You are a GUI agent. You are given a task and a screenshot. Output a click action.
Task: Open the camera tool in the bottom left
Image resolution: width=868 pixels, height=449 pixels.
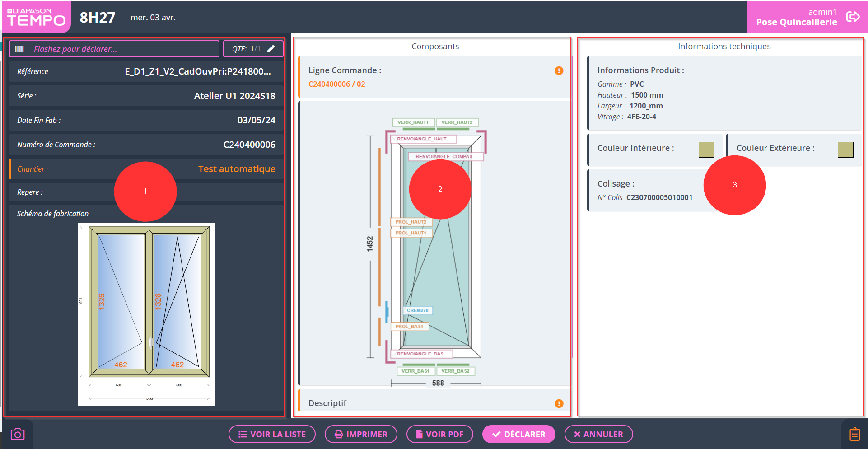[x=18, y=434]
